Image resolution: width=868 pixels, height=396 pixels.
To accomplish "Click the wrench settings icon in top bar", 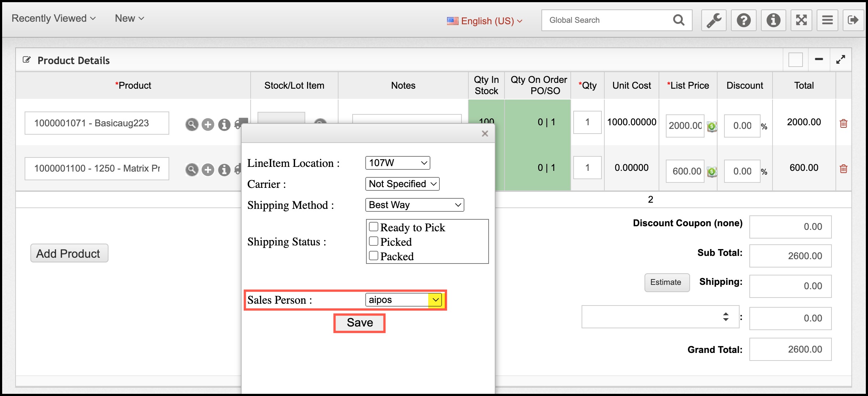I will click(714, 20).
